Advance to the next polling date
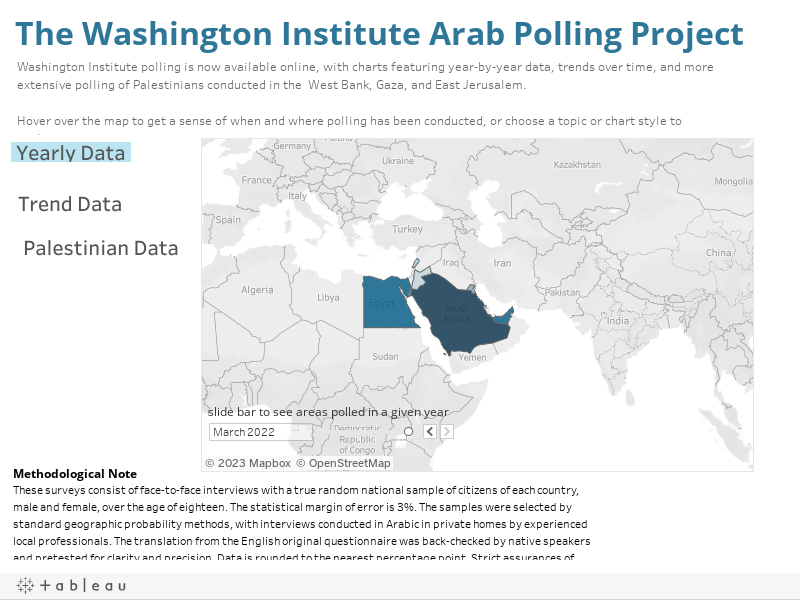 (447, 431)
